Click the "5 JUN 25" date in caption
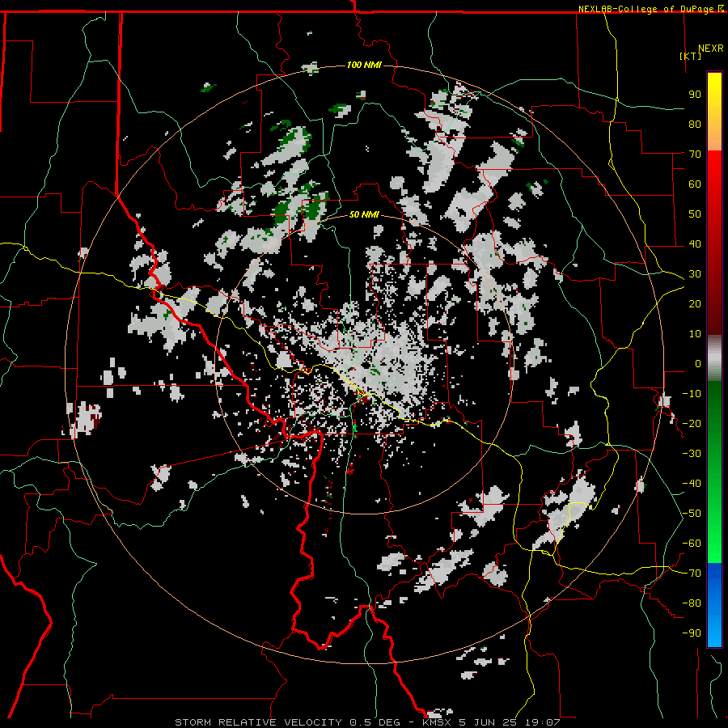 [x=489, y=722]
